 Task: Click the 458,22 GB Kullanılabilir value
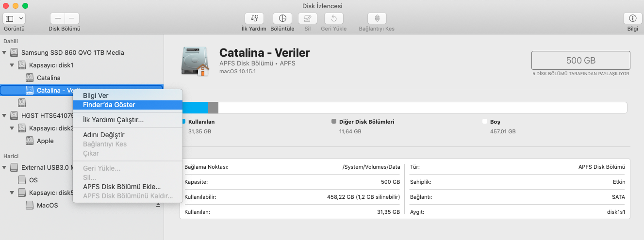pyautogui.click(x=363, y=197)
